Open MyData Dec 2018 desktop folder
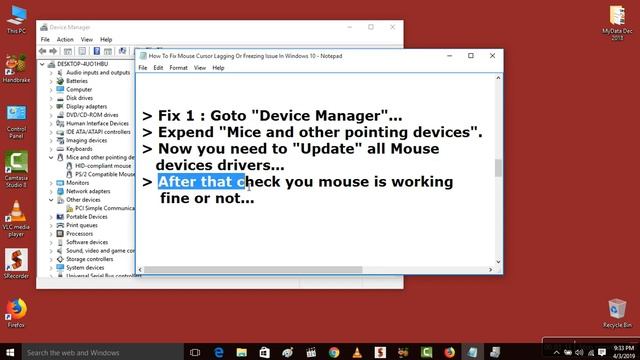Screen dimensions: 640x360 [x=617, y=22]
